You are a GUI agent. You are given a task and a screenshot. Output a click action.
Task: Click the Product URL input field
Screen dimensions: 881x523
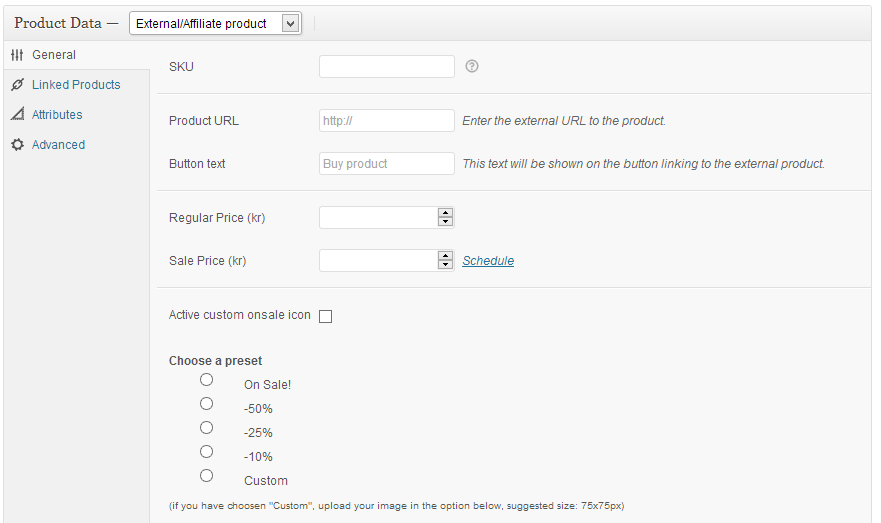[386, 121]
